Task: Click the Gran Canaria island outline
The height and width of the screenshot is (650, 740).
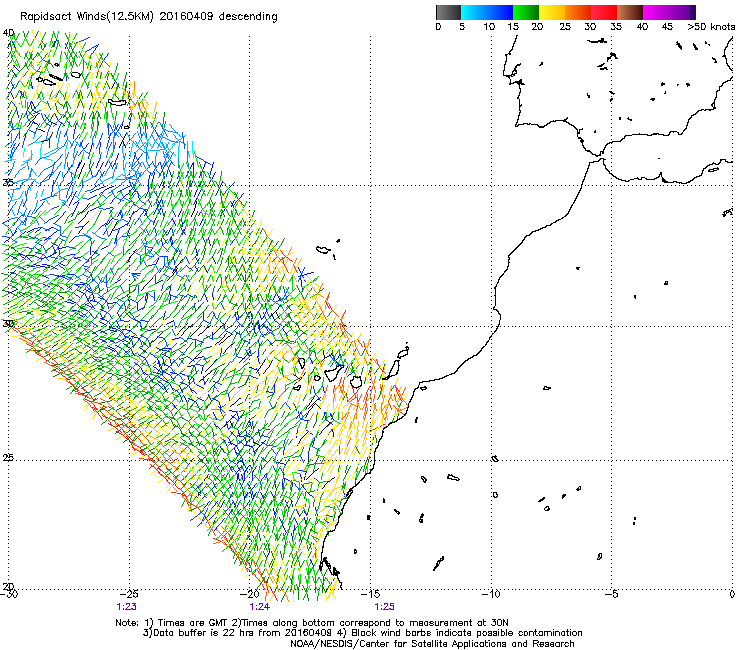Action: [356, 381]
